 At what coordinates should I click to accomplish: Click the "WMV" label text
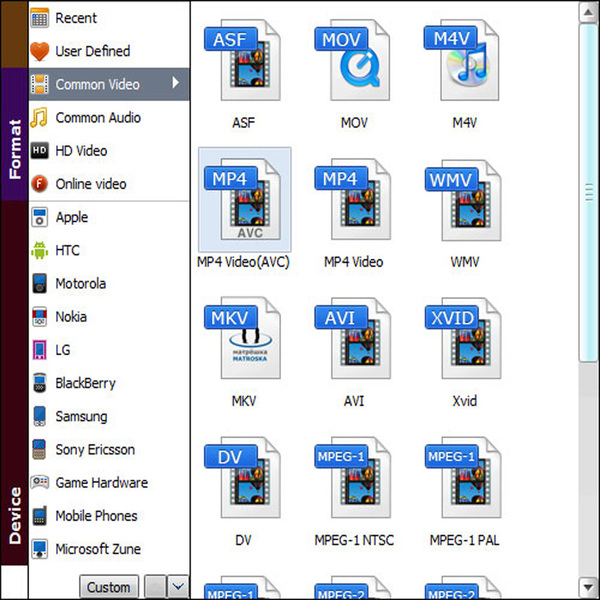[x=465, y=262]
